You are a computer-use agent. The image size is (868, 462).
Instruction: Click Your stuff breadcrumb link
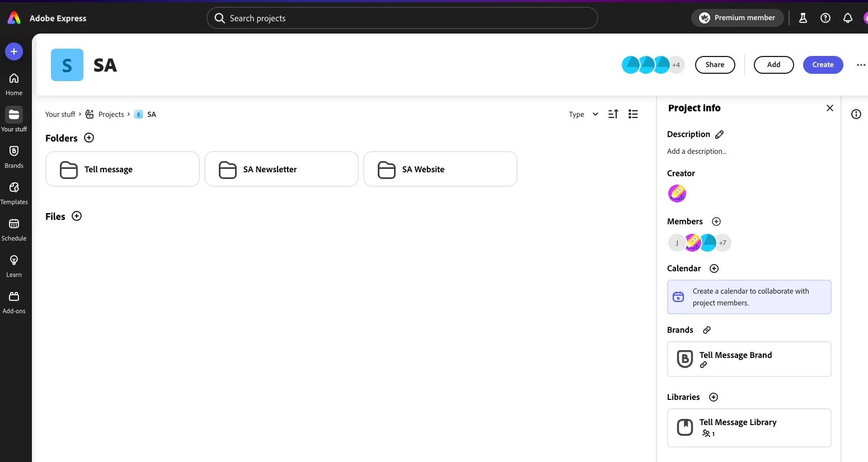point(60,114)
